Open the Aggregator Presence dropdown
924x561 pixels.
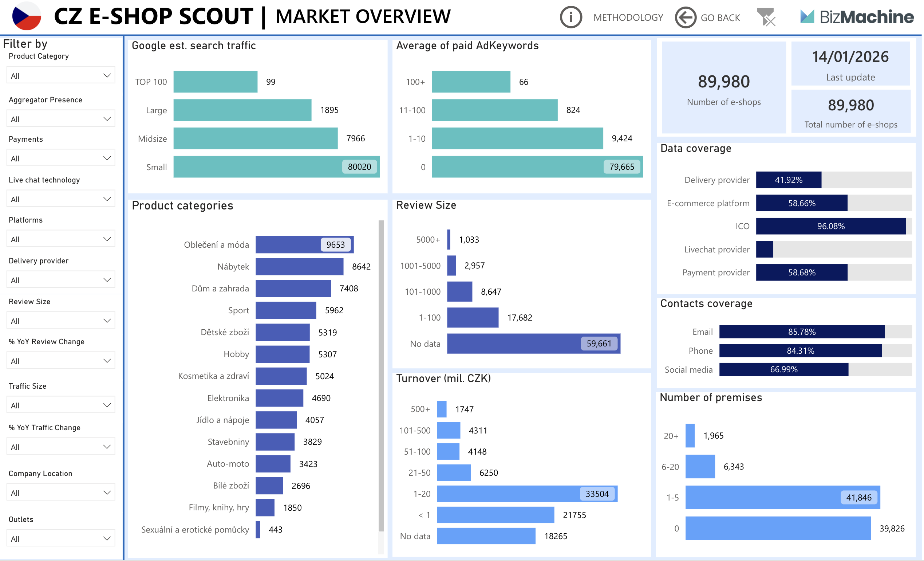tap(60, 118)
